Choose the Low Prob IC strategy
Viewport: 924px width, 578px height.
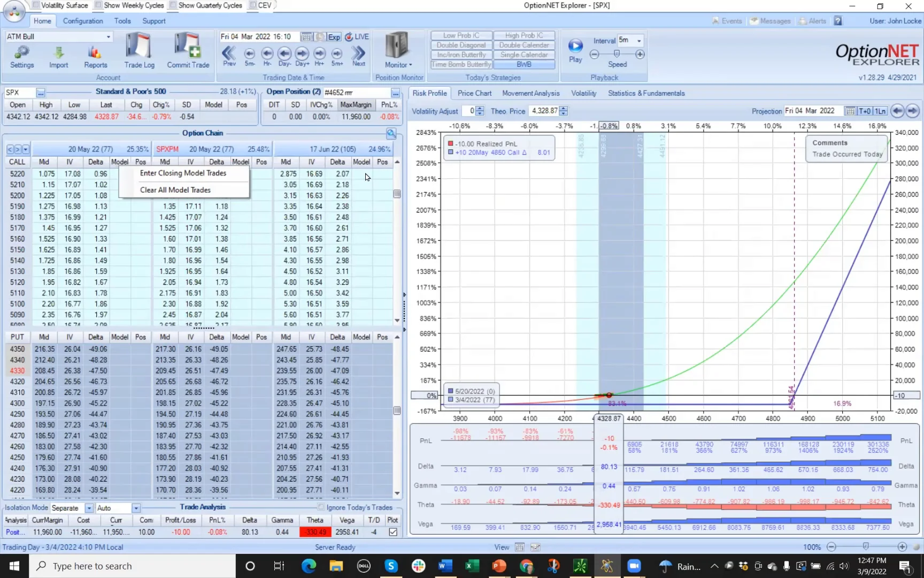coord(461,35)
